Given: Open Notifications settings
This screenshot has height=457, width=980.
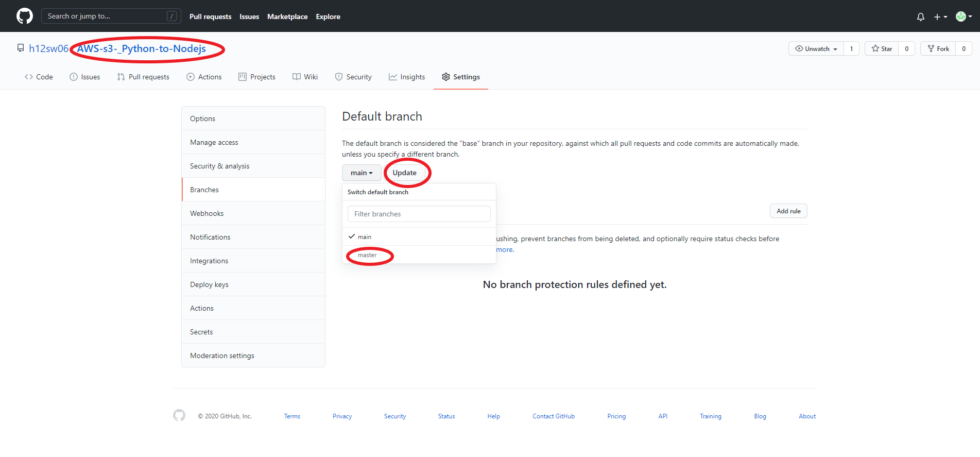Looking at the screenshot, I should tap(253, 237).
